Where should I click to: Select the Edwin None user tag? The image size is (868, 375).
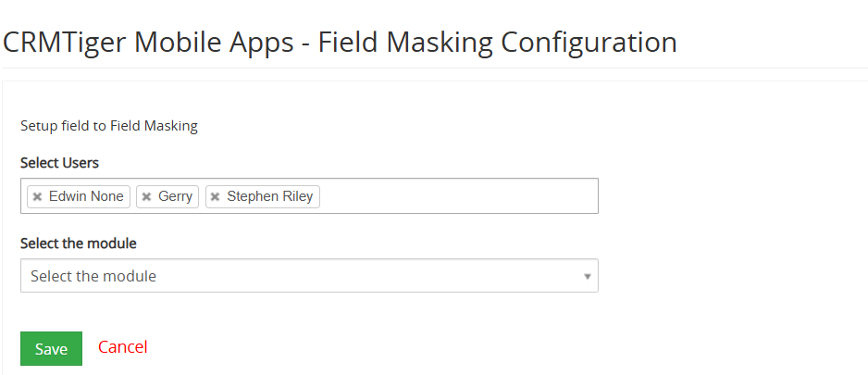(x=79, y=196)
